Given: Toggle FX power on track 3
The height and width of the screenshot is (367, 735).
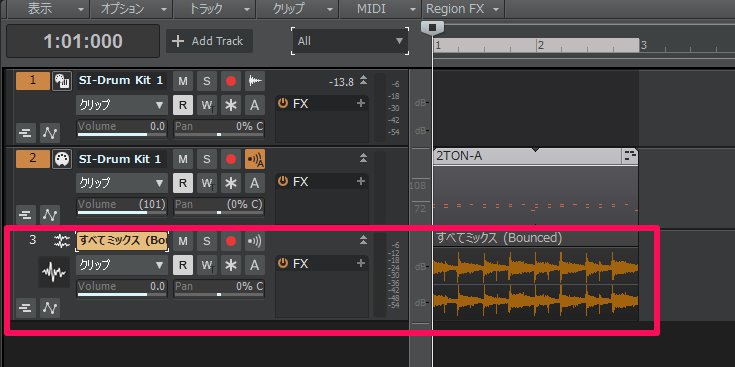Looking at the screenshot, I should click(x=282, y=263).
